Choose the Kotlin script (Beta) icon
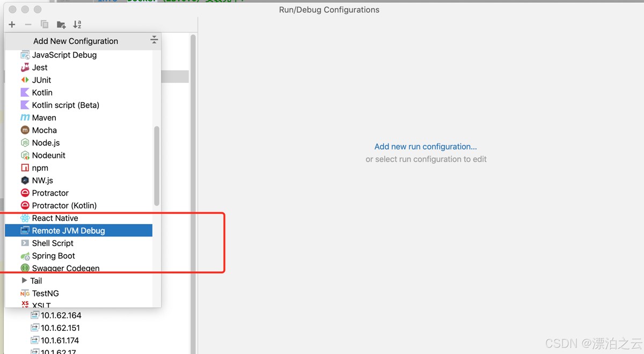 (x=25, y=105)
